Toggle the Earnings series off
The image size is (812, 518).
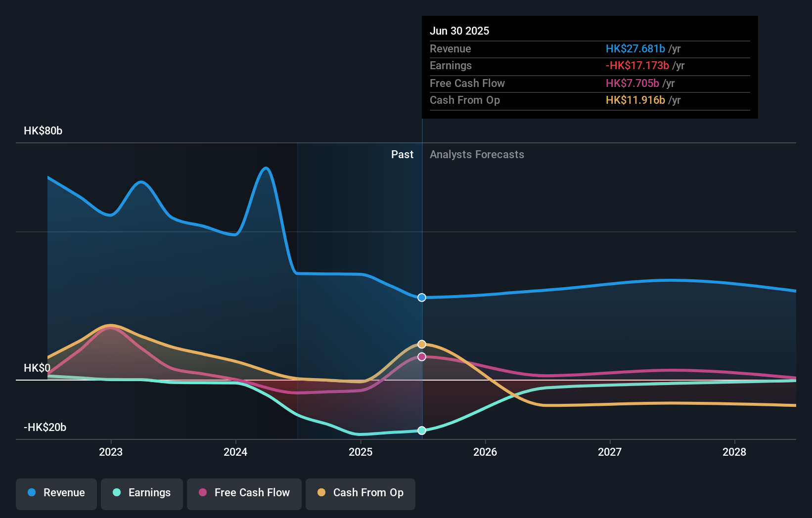point(142,493)
